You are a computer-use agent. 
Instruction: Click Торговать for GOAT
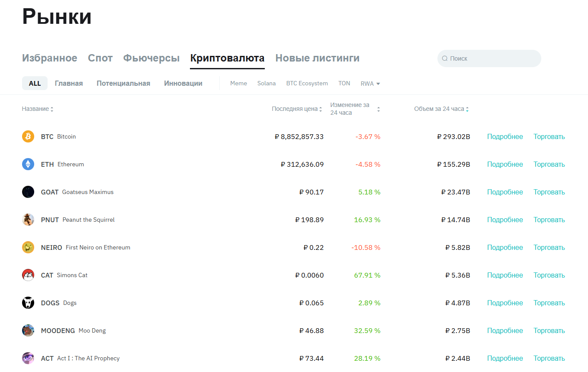pos(549,192)
